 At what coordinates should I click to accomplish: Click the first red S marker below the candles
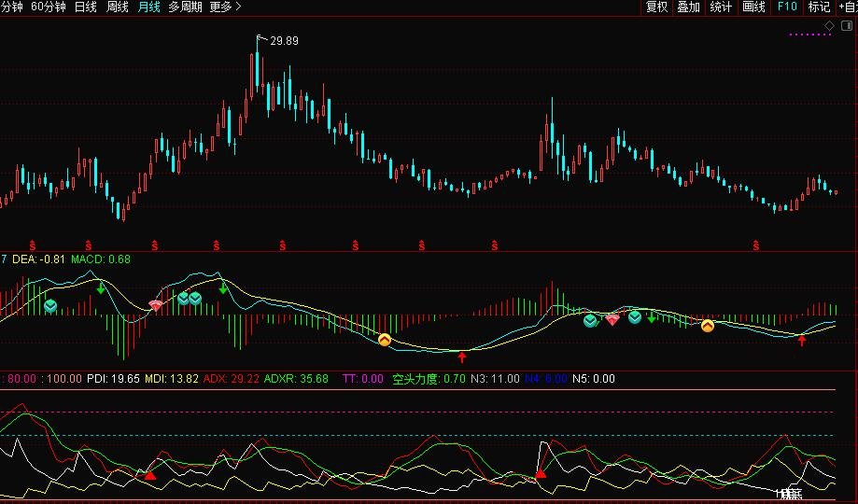pyautogui.click(x=33, y=245)
